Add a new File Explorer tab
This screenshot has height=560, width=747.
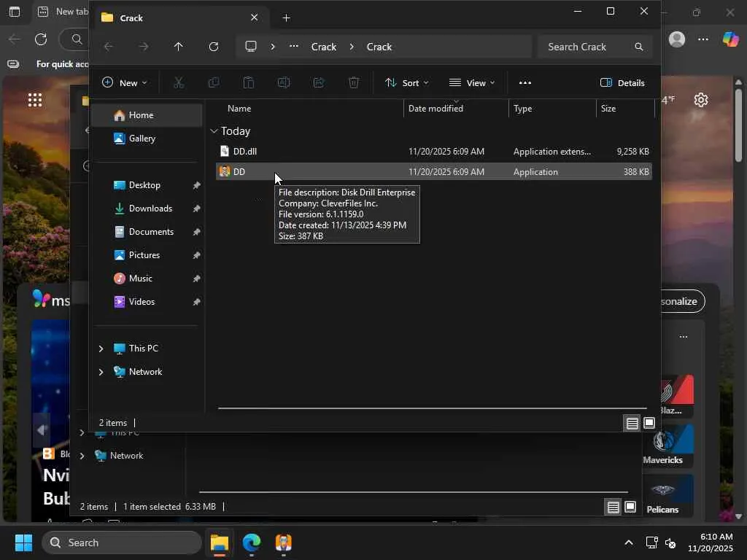286,17
